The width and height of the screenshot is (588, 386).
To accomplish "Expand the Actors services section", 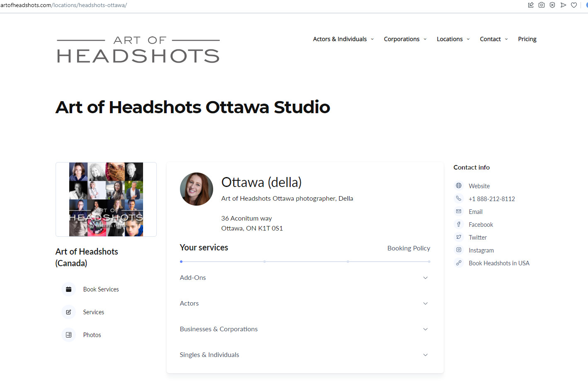I will tap(305, 303).
